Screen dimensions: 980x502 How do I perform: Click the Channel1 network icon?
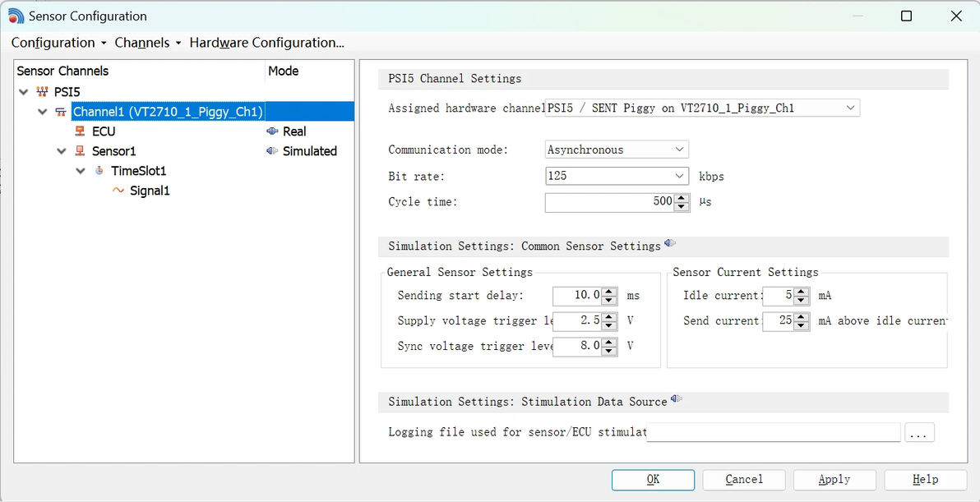[61, 112]
